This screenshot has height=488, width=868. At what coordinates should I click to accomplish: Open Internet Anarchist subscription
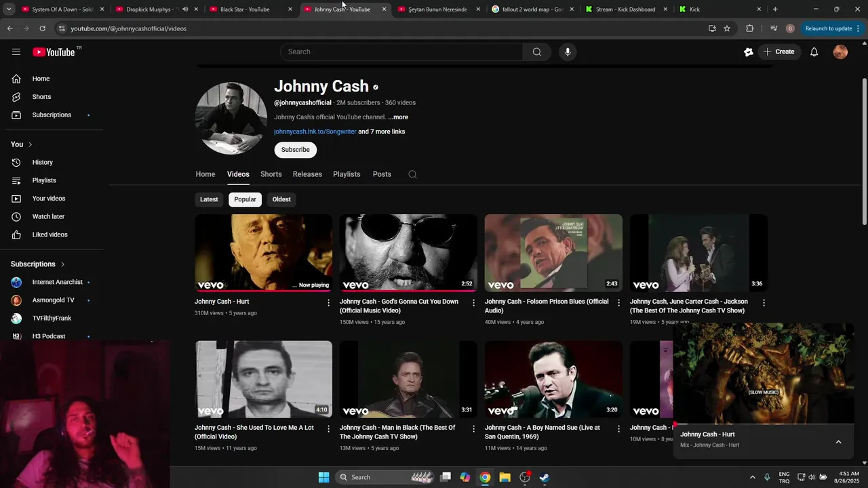pos(53,282)
